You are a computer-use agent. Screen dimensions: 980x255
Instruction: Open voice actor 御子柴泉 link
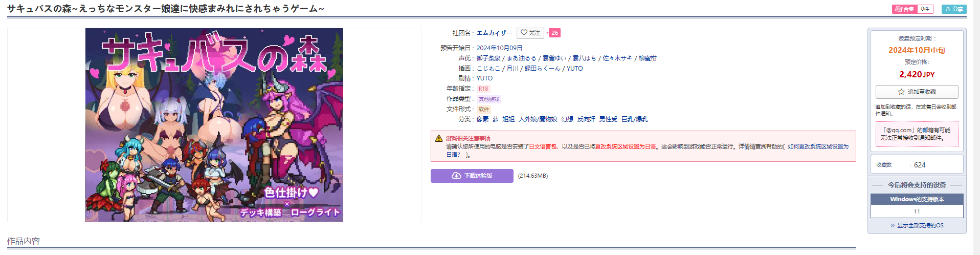(488, 58)
